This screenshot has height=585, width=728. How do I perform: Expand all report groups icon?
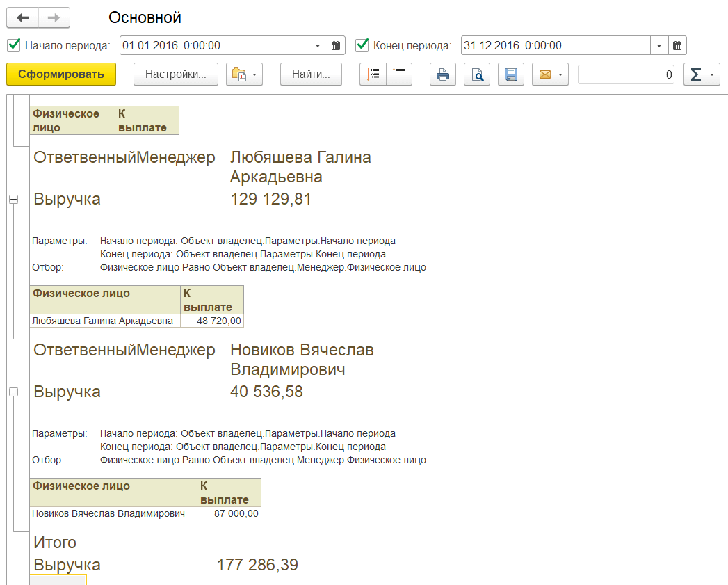(373, 74)
